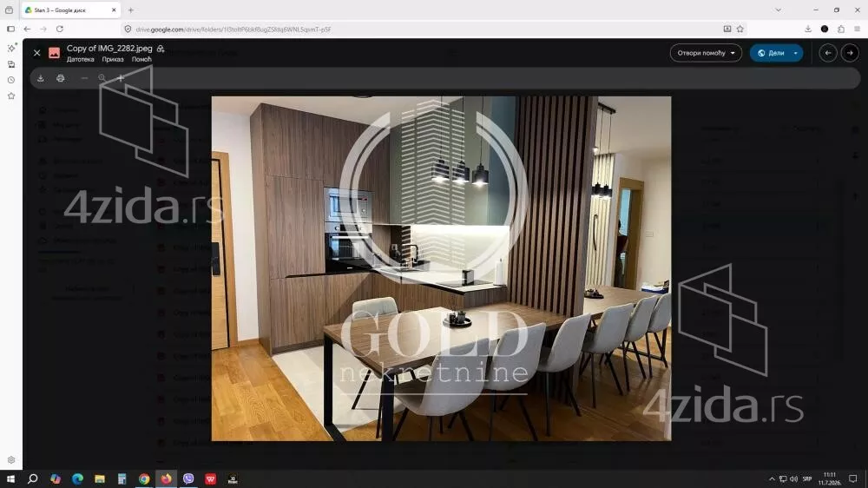
Task: Zoom in with the plus icon
Action: (120, 78)
